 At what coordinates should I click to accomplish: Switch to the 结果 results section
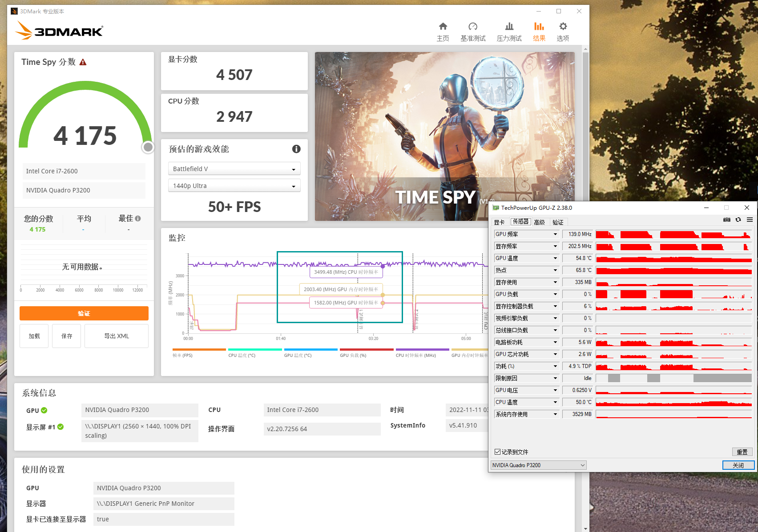click(539, 32)
